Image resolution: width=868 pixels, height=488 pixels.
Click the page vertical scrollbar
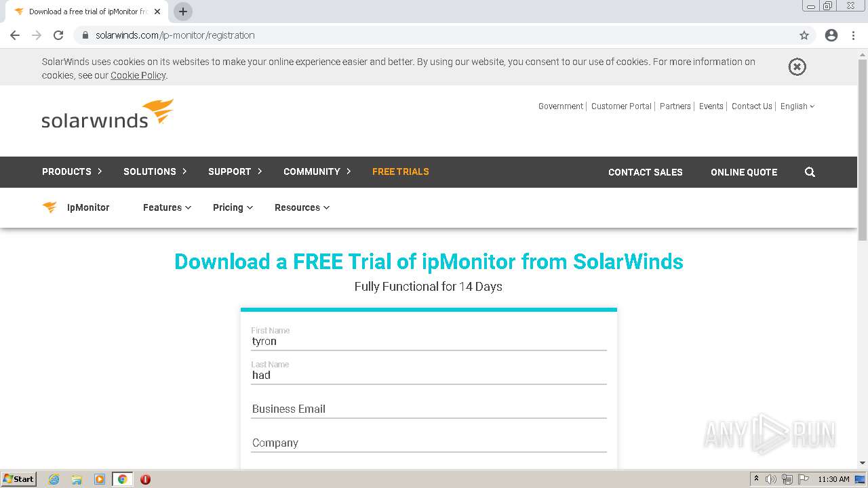863,149
